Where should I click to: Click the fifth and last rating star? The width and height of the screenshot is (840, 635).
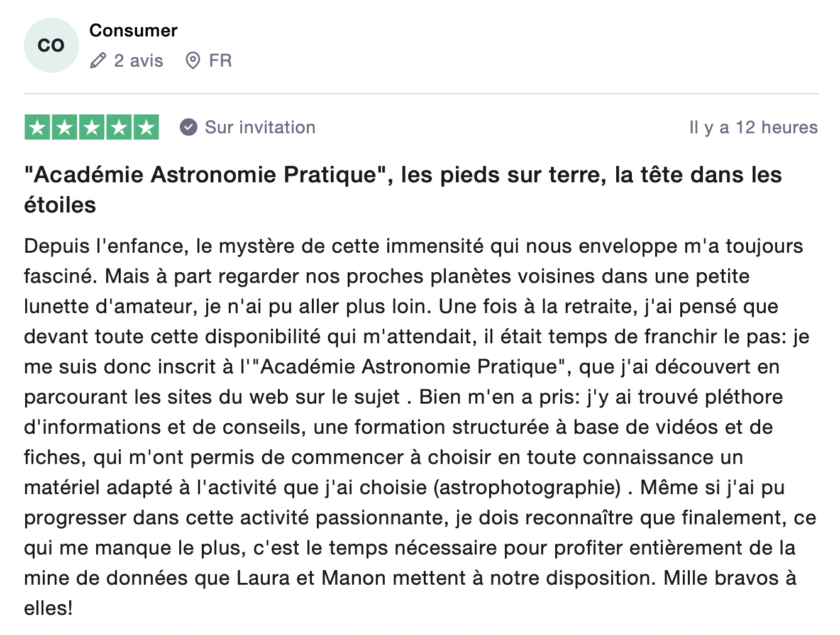(146, 128)
